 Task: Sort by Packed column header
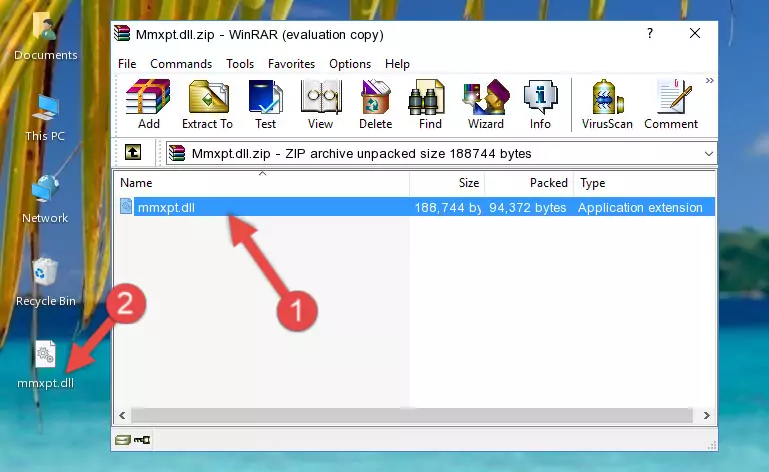pos(529,183)
